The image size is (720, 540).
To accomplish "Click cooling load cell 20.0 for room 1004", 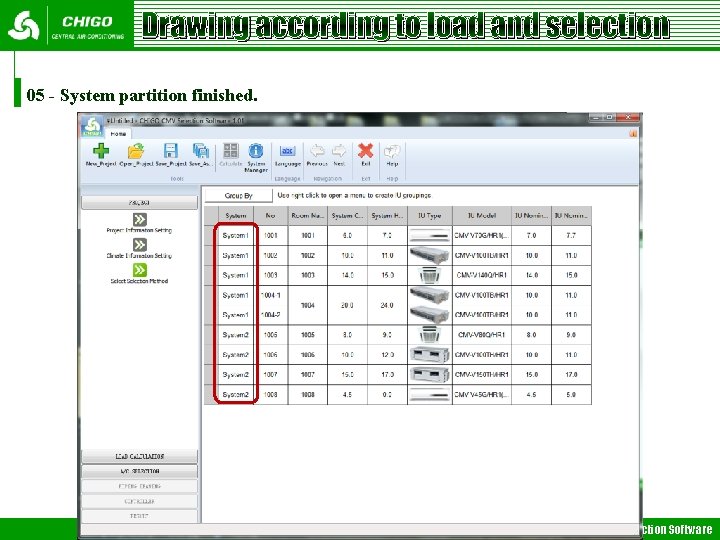I will pos(347,305).
